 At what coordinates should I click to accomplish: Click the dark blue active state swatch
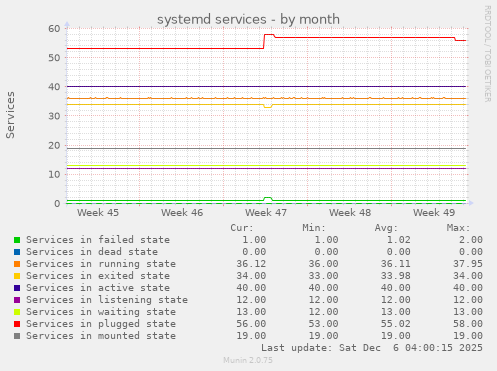pos(17,288)
